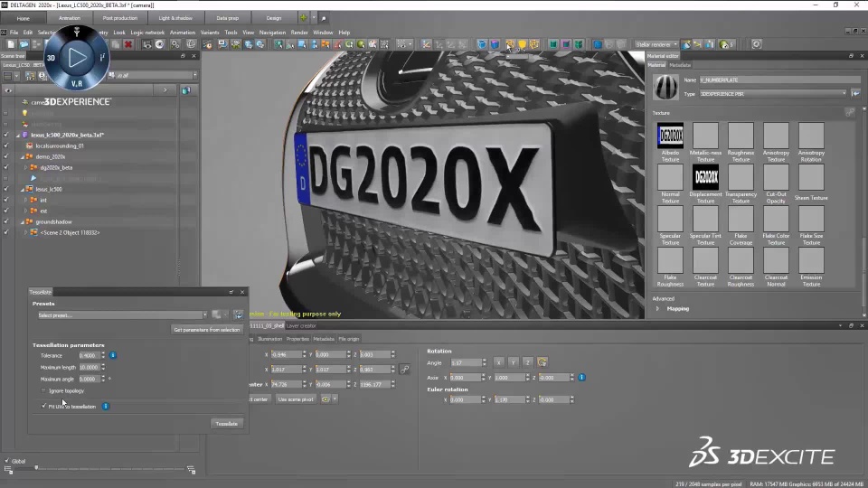Switch to the Light & shadow tab
The width and height of the screenshot is (868, 488).
(x=175, y=18)
